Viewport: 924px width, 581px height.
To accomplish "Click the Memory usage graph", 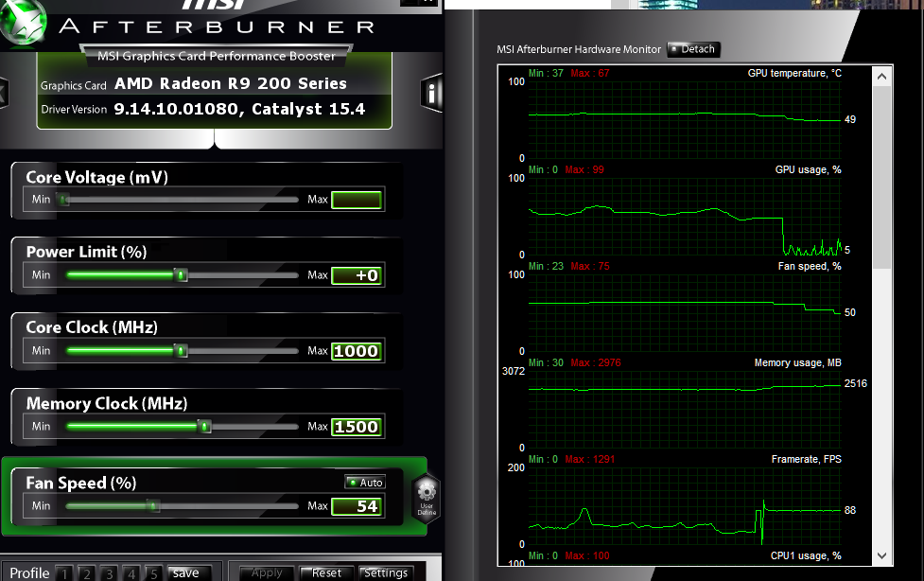I will click(x=685, y=410).
